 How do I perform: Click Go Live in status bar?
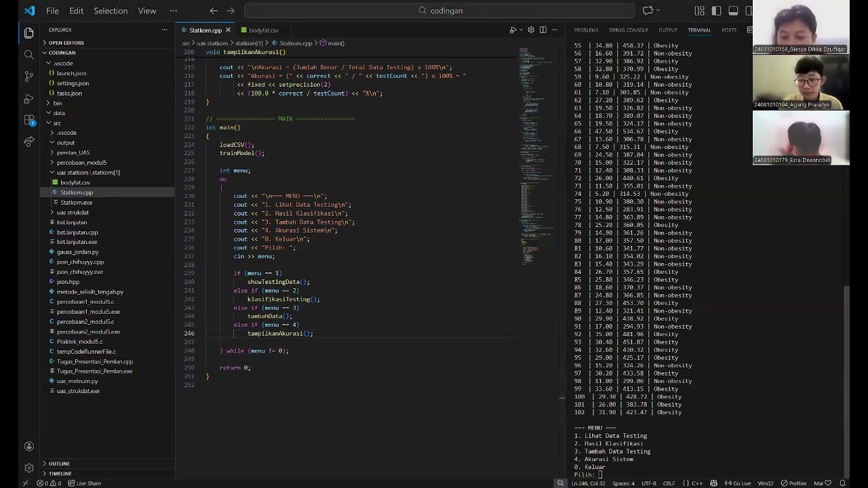[738, 483]
